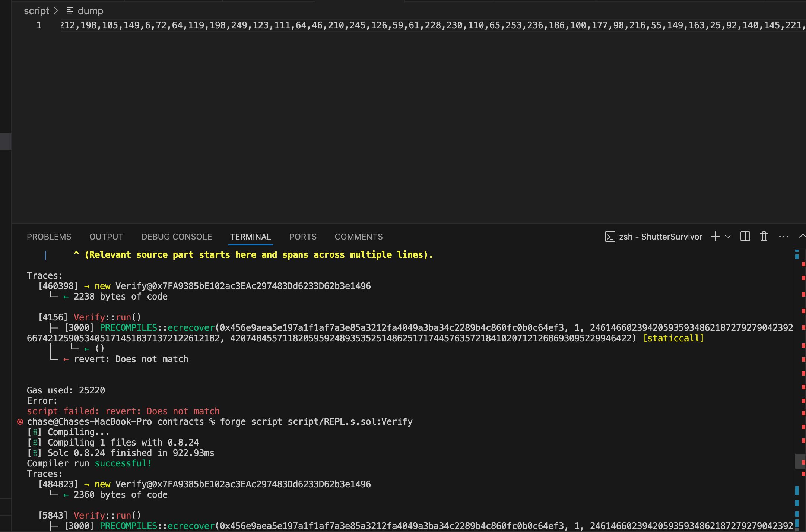Click the 'forge script script/REPL.s.sol:Verify' command
The width and height of the screenshot is (806, 532).
point(316,422)
